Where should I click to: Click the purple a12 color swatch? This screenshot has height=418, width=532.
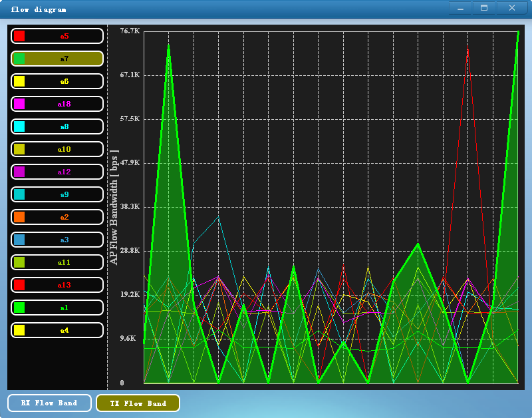pos(19,172)
